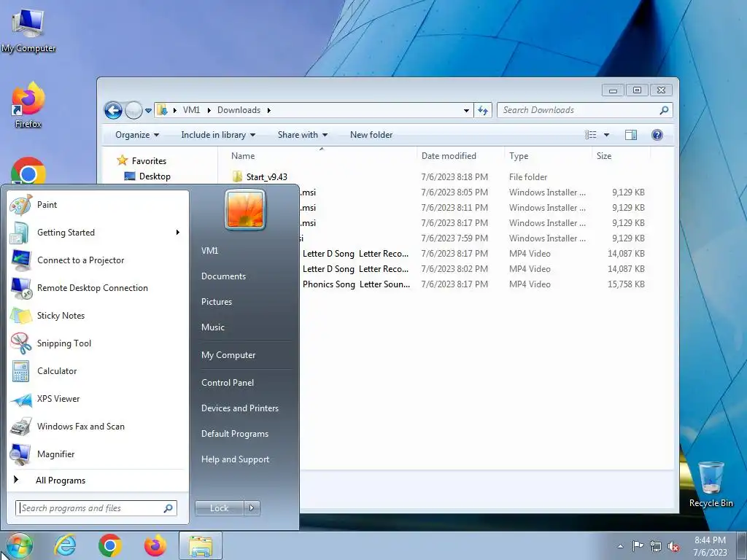Open Include in library dropdown
747x560 pixels.
tap(218, 135)
